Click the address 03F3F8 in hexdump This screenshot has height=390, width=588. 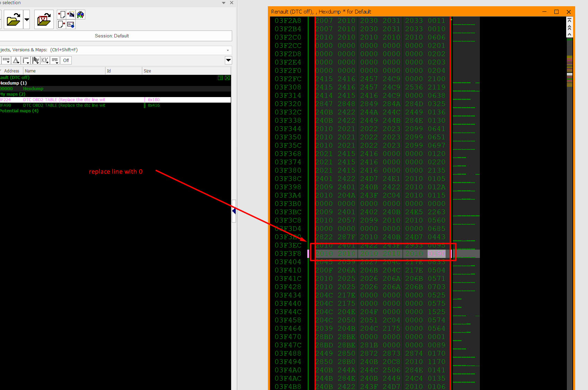pyautogui.click(x=288, y=254)
